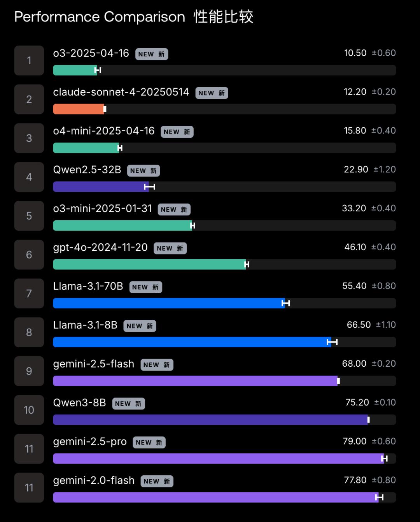Viewport: 420px width, 522px height.
Task: Open the o4-mini-2025-04-16 model name
Action: [104, 131]
